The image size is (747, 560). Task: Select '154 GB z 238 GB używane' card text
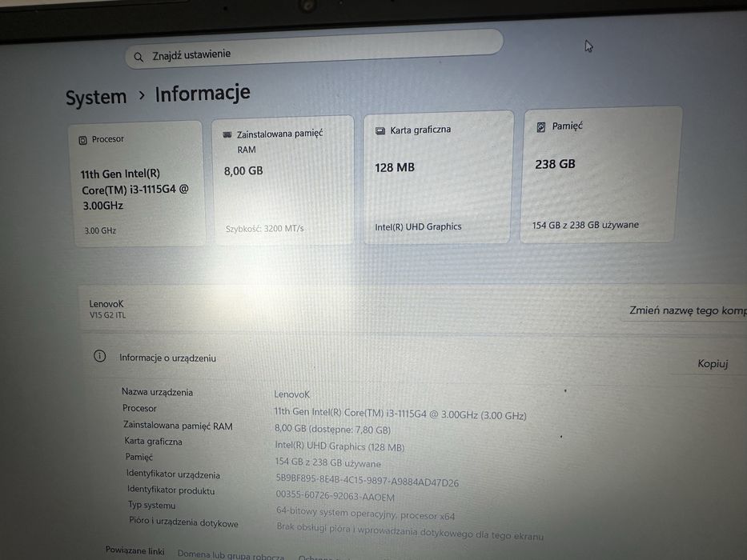[x=585, y=226]
